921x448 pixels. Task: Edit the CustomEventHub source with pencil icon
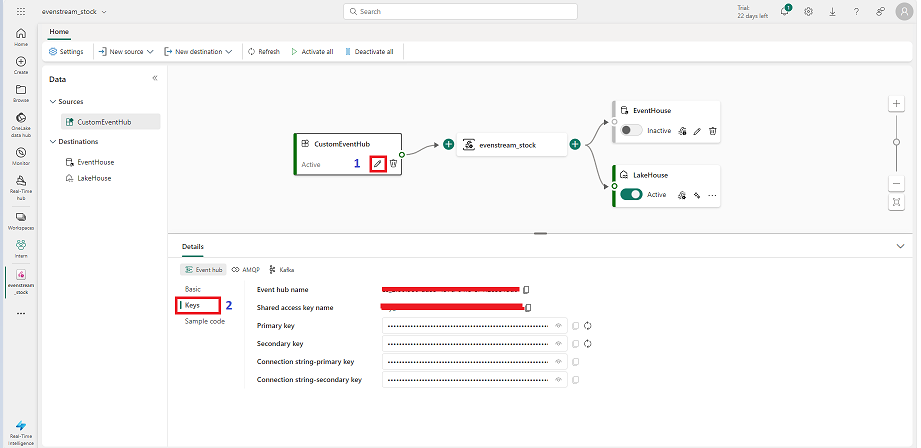pyautogui.click(x=378, y=164)
